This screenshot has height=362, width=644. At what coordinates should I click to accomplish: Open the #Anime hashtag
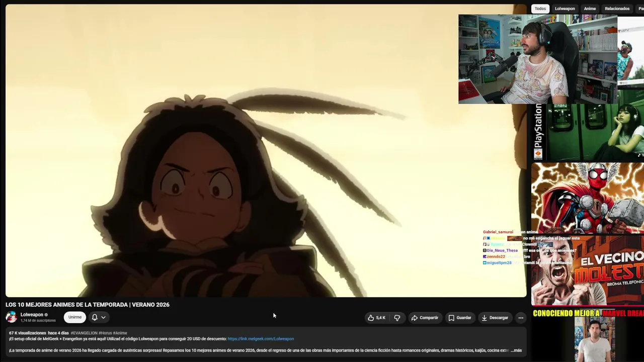coord(120,333)
